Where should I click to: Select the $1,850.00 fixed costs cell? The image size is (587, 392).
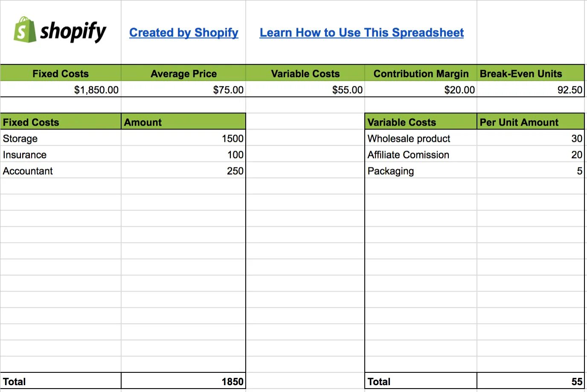[61, 89]
